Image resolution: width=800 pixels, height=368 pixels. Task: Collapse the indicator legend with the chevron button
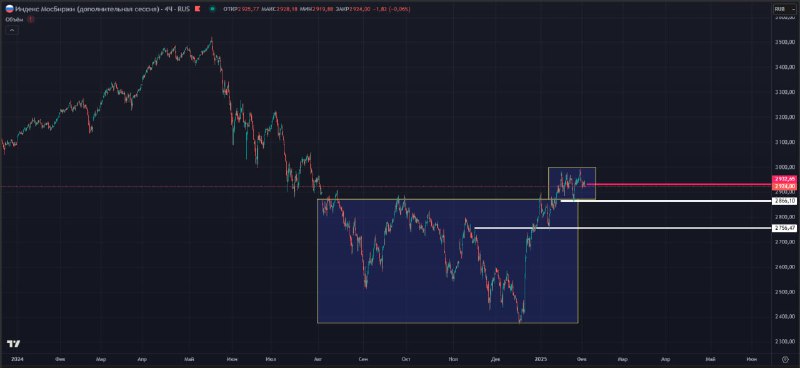pyautogui.click(x=12, y=30)
